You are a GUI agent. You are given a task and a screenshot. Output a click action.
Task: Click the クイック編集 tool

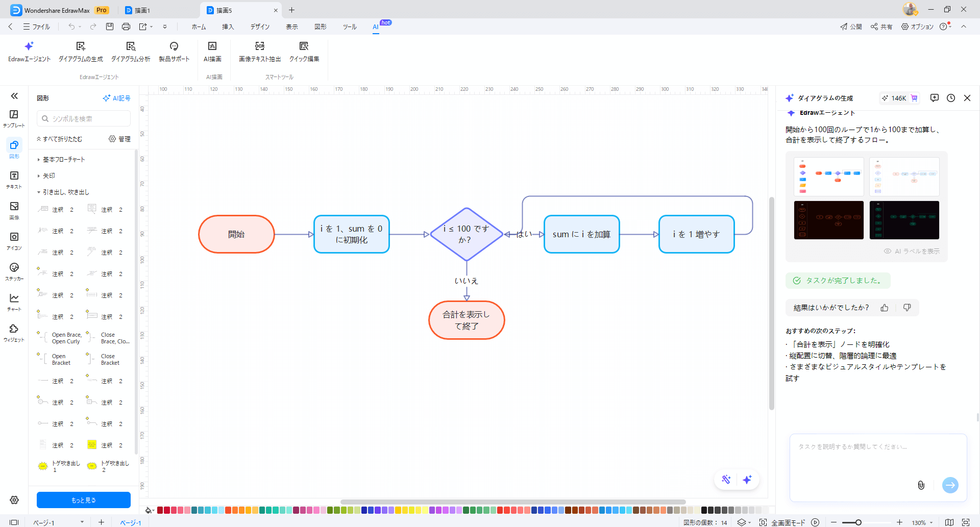304,51
